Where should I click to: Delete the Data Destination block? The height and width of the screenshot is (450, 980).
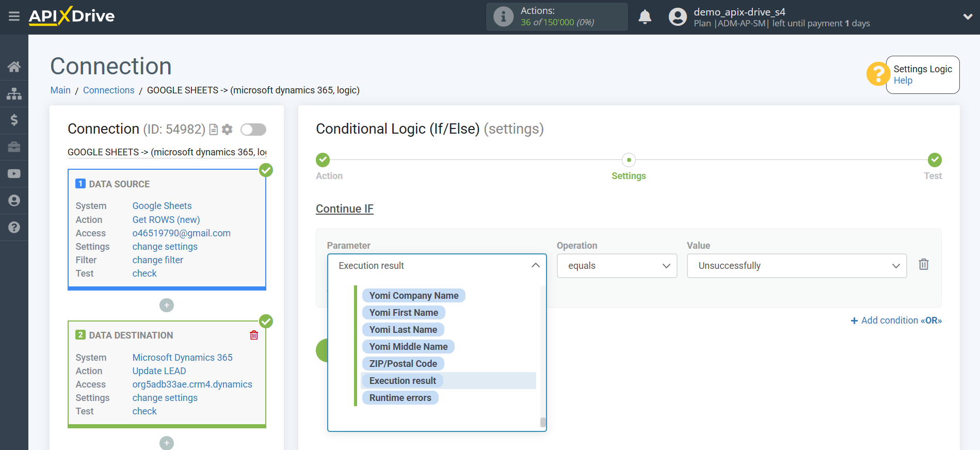[254, 335]
